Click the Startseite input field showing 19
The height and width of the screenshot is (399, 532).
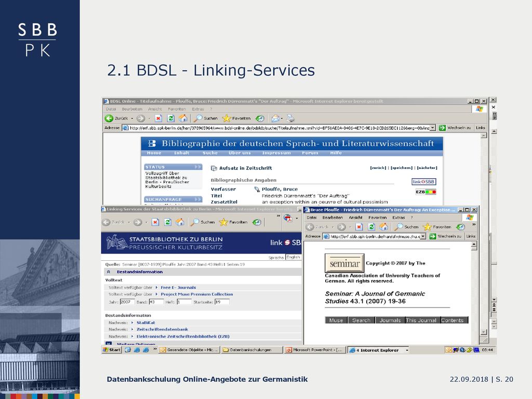[222, 302]
